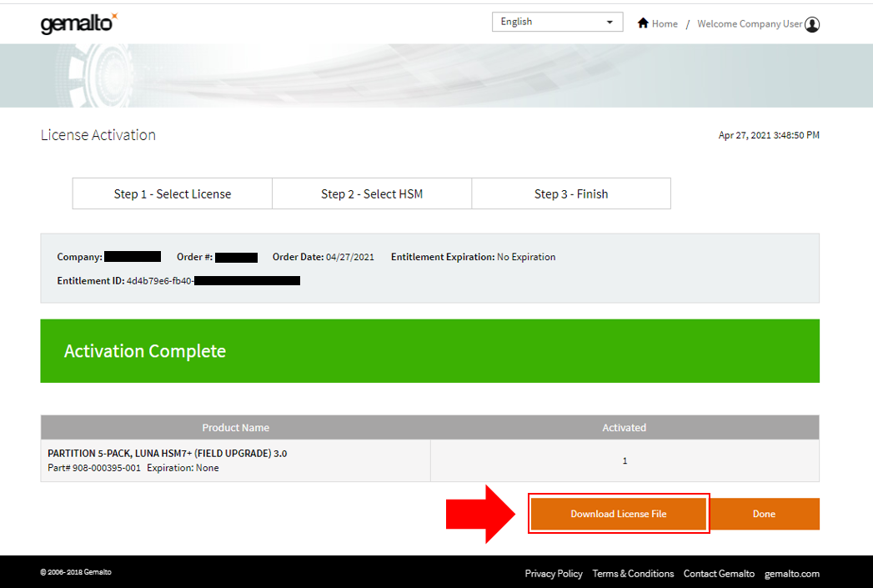Visit gemalto.com footer link

792,574
